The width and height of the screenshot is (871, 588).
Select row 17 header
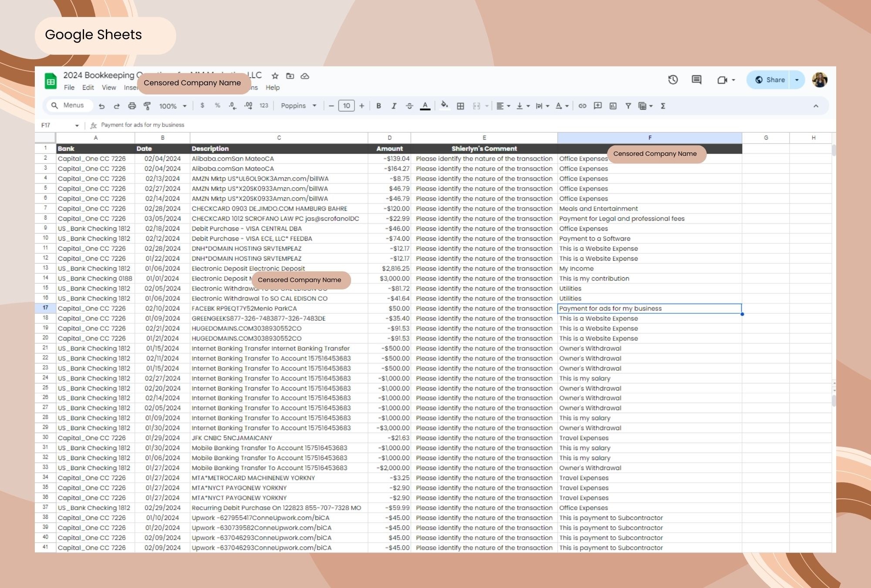[x=45, y=308]
